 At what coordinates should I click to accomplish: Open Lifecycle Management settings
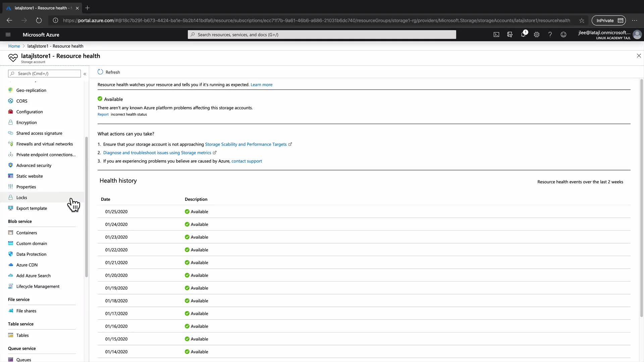(38, 286)
